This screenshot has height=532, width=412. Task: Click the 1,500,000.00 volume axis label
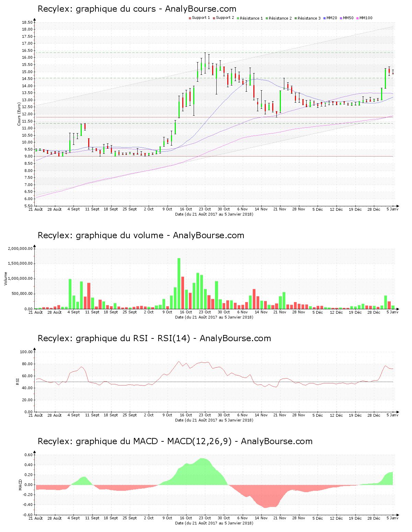pos(20,264)
